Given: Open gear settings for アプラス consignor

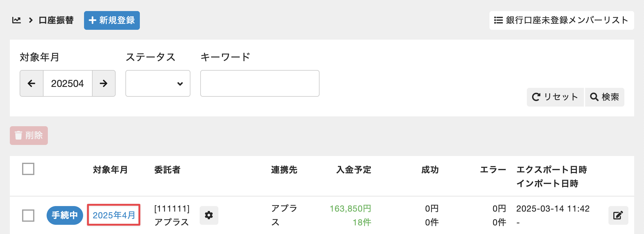Looking at the screenshot, I should [x=209, y=215].
